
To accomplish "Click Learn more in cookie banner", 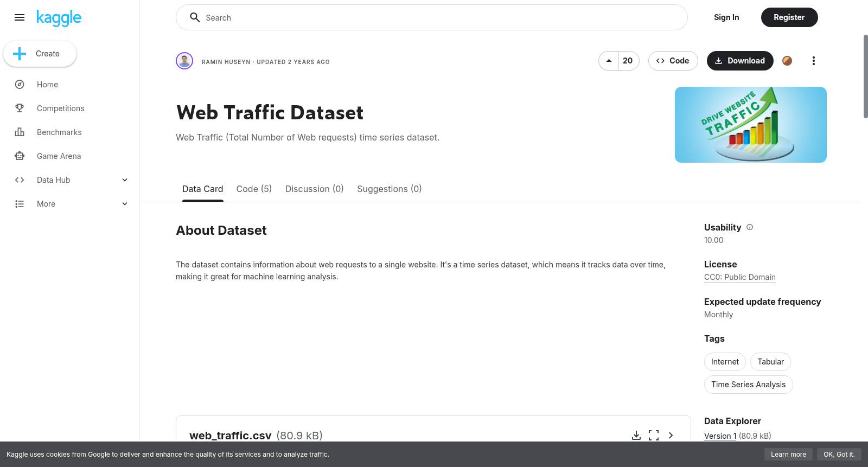I will (x=788, y=455).
